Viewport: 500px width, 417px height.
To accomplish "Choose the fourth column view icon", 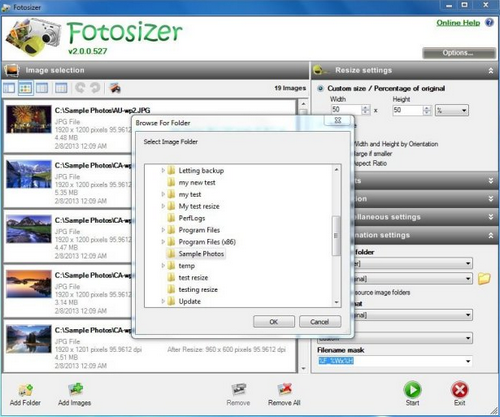I will coord(61,88).
